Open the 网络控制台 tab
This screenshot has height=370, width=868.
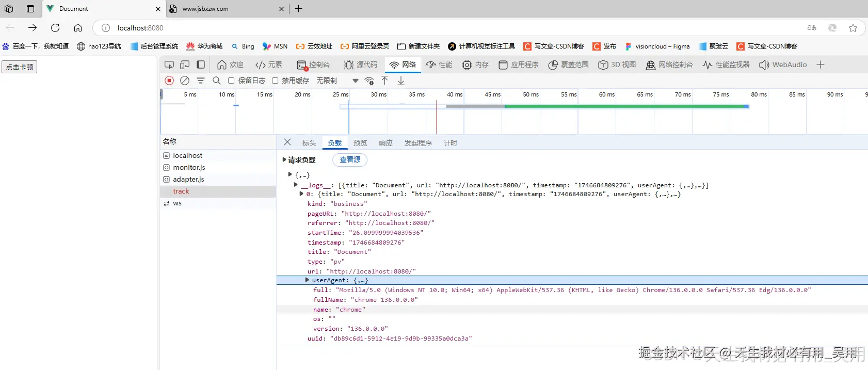[x=669, y=65]
